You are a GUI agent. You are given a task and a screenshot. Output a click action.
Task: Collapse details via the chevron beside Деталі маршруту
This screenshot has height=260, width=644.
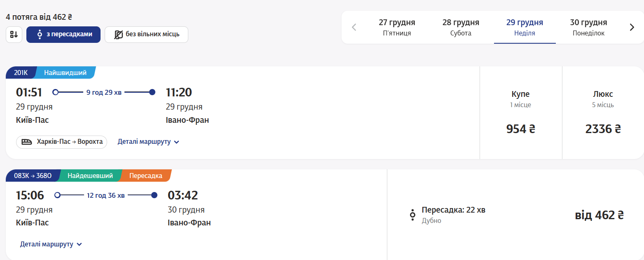(x=176, y=142)
